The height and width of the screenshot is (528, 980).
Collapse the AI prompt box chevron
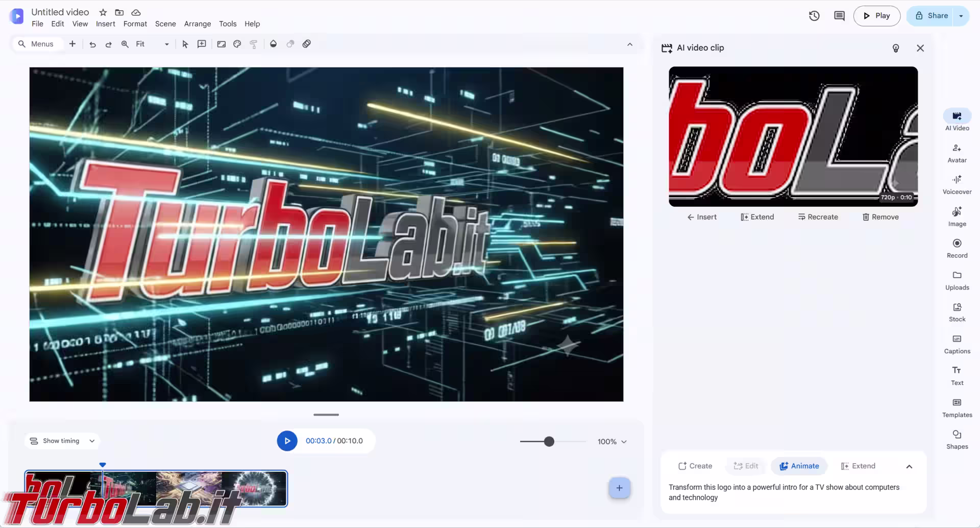click(x=909, y=466)
